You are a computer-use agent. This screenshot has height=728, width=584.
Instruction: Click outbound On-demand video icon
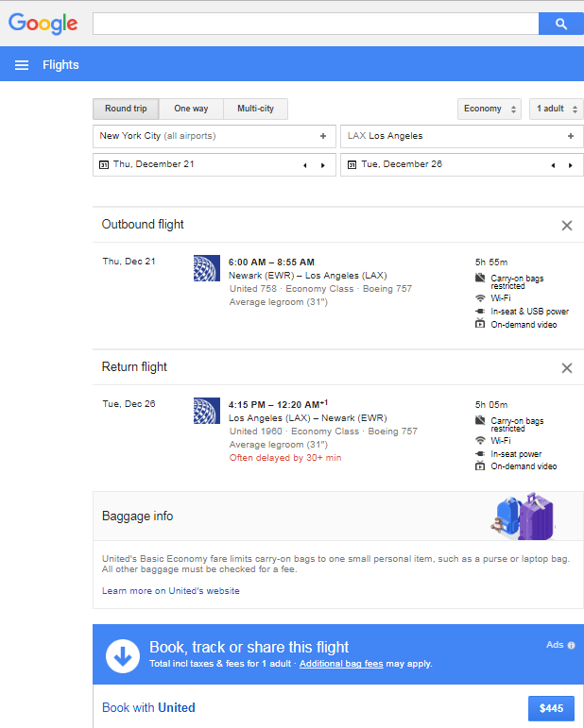point(480,324)
